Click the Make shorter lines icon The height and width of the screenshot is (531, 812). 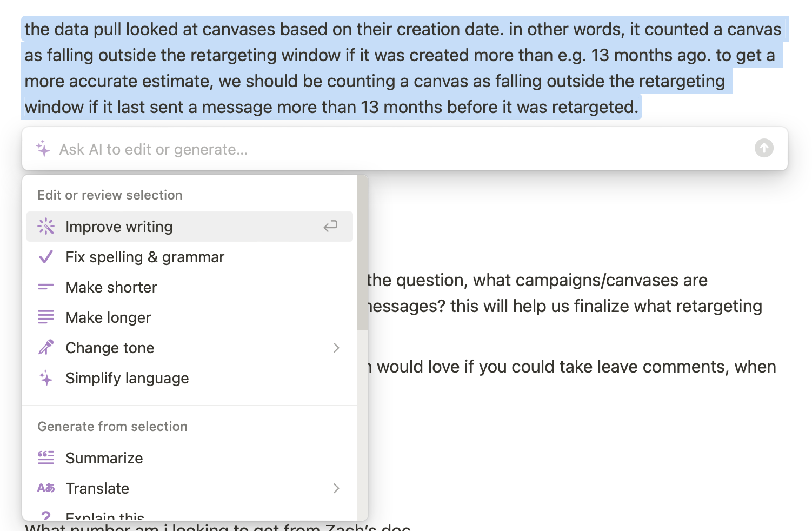click(x=46, y=287)
